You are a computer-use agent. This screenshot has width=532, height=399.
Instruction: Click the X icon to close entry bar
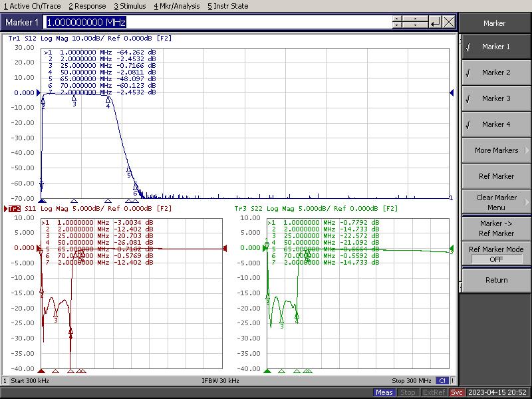click(450, 23)
